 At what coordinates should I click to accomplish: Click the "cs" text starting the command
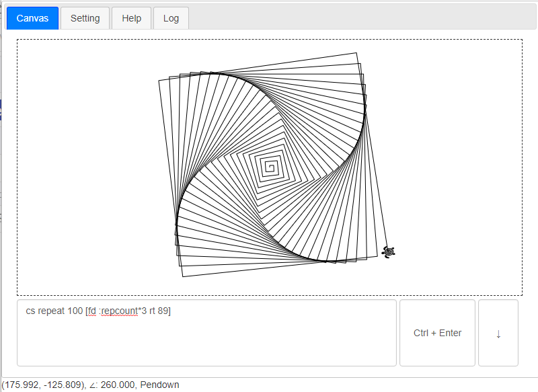tap(31, 311)
